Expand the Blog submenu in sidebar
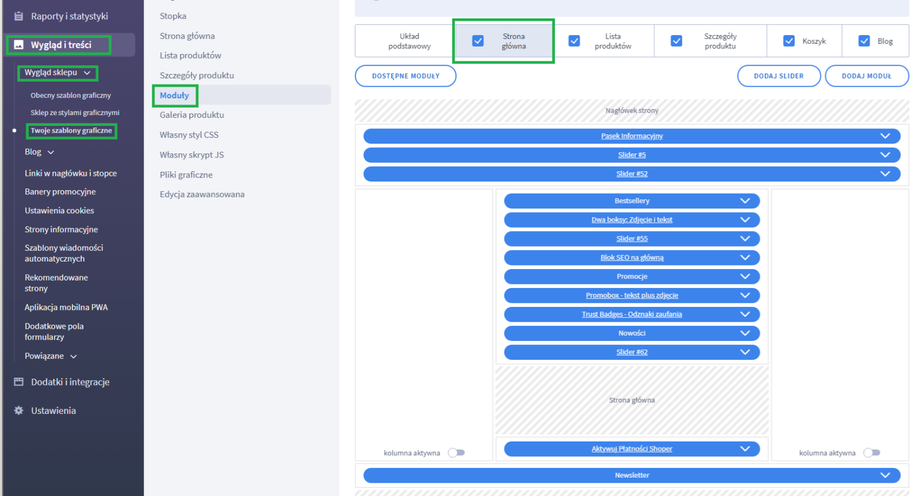 click(x=51, y=152)
